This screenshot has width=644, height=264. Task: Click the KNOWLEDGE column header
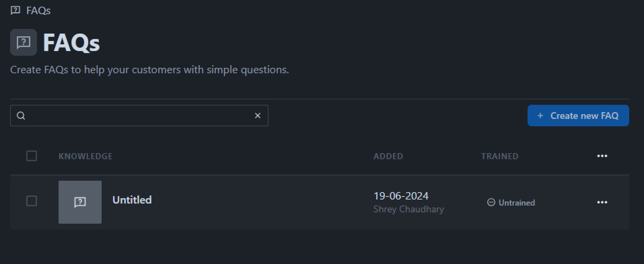click(85, 156)
